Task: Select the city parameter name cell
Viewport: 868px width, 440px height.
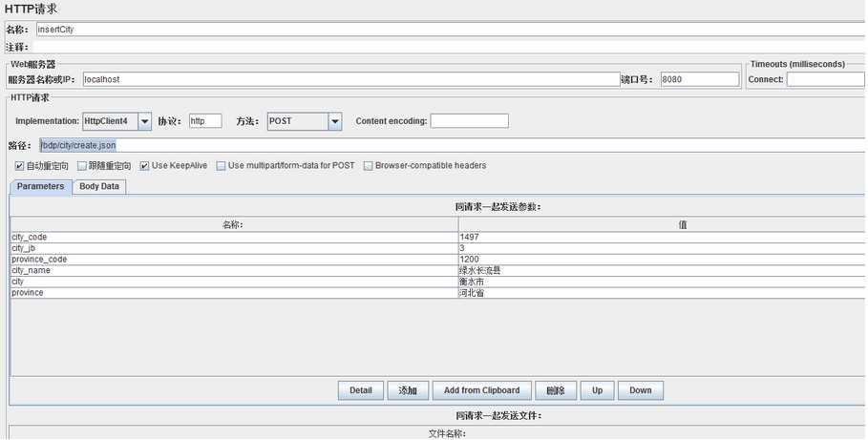Action: click(234, 282)
